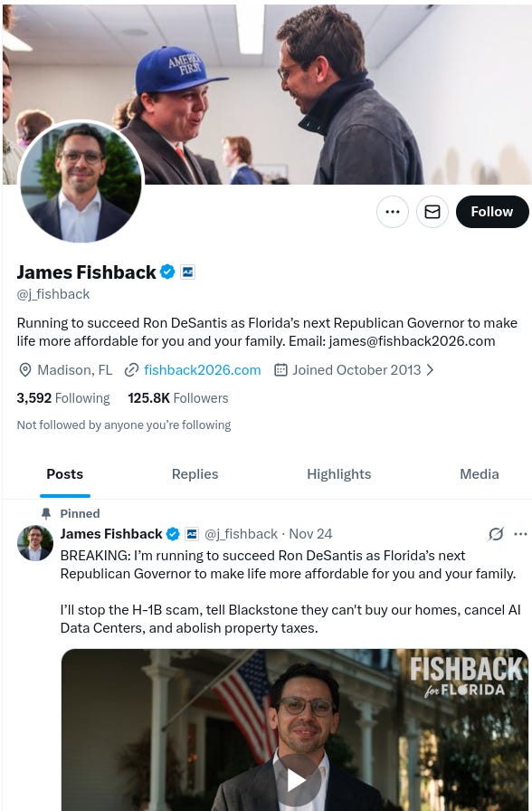Open the fishback2026.com link
This screenshot has height=811, width=532.
202,370
